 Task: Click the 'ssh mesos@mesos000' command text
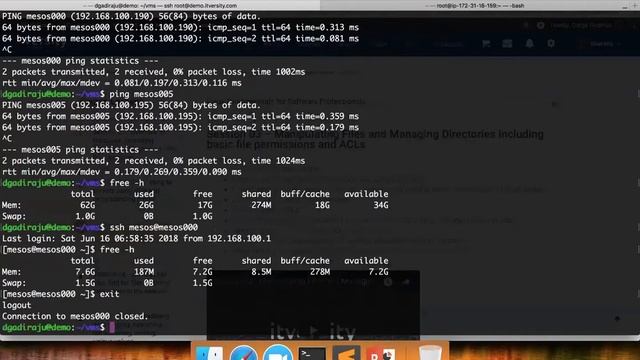(153, 227)
